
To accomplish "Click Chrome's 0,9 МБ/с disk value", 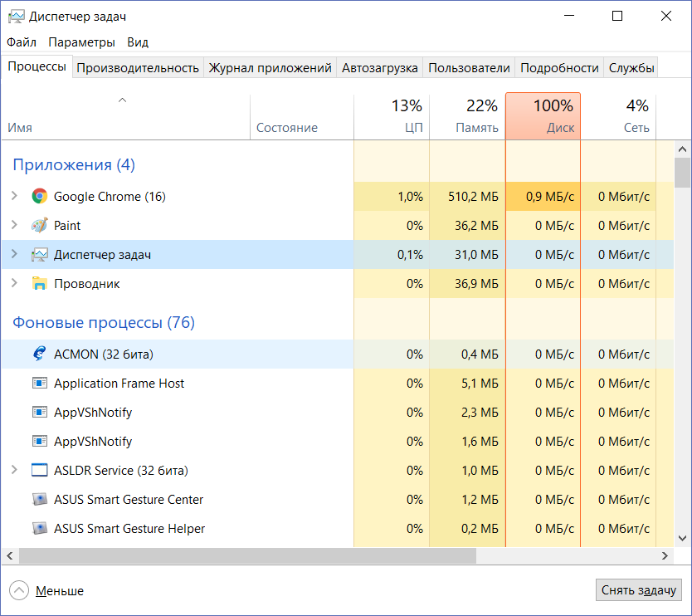I will point(550,196).
